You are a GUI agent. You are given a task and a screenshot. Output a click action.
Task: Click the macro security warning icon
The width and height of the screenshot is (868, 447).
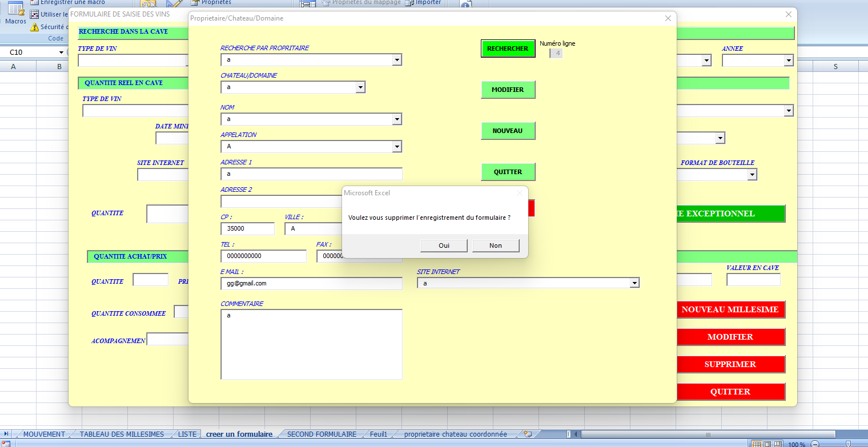34,26
